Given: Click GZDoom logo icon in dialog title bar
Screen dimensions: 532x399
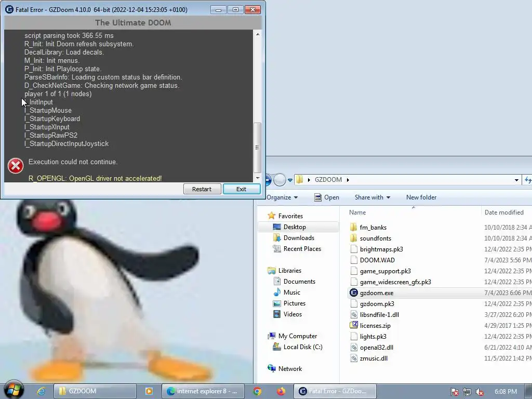Looking at the screenshot, I should 9,9.
